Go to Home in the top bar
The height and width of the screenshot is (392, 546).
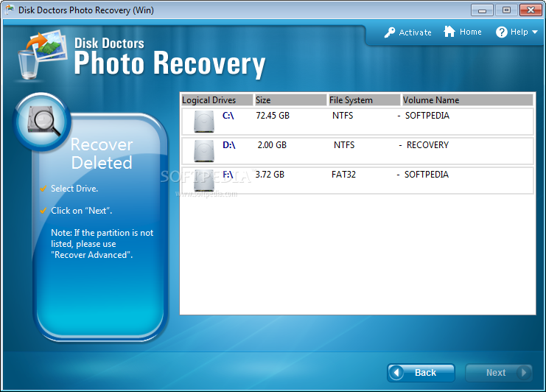[x=470, y=32]
